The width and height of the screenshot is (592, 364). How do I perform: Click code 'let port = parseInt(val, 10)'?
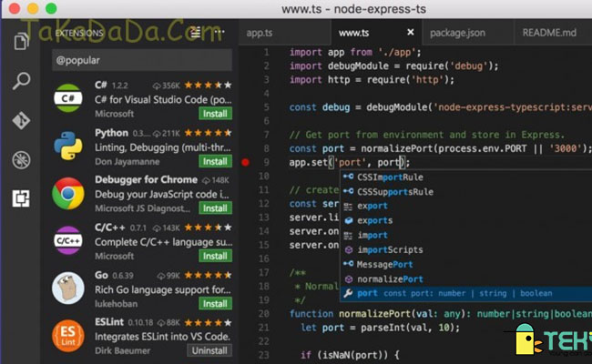[380, 328]
